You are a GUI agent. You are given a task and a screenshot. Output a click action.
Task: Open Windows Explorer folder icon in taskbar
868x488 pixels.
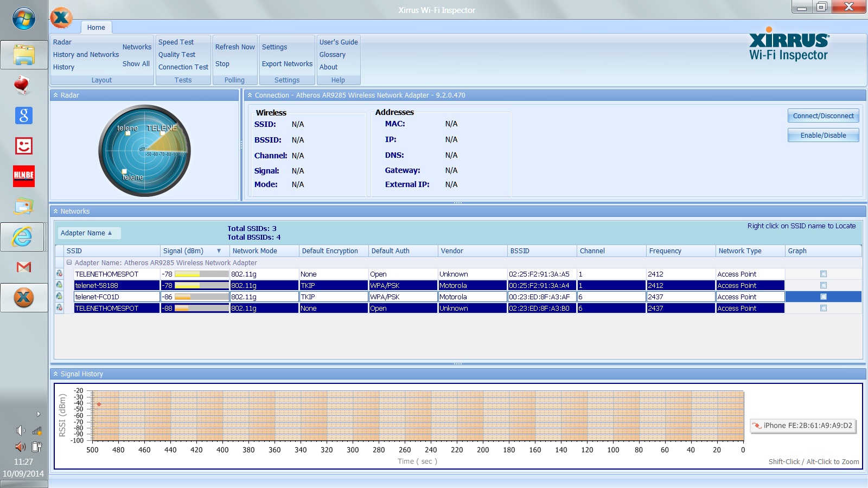[x=24, y=55]
